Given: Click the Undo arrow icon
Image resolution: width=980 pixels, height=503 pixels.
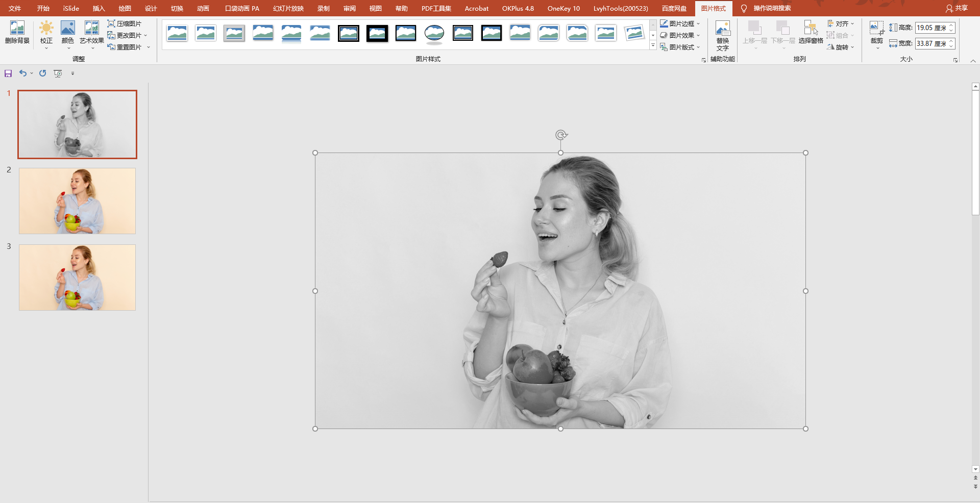Looking at the screenshot, I should [x=23, y=73].
